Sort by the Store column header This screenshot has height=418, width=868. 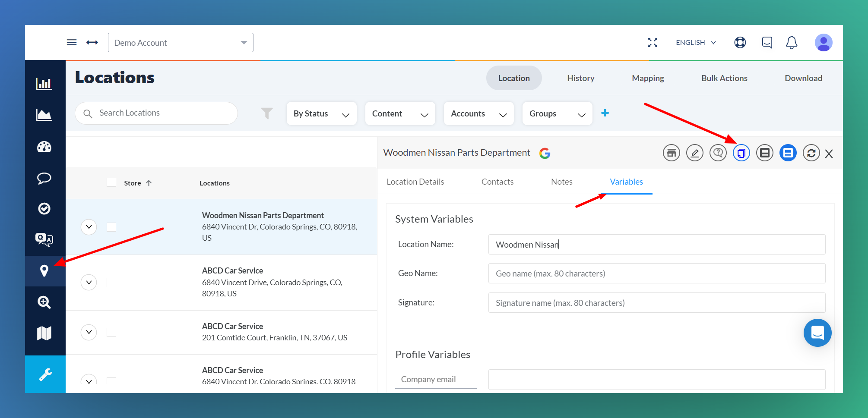point(137,183)
